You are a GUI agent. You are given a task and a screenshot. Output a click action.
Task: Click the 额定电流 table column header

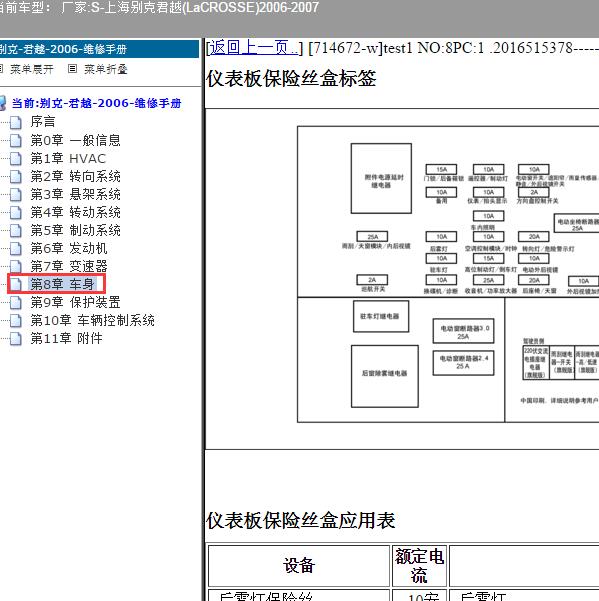pos(419,565)
